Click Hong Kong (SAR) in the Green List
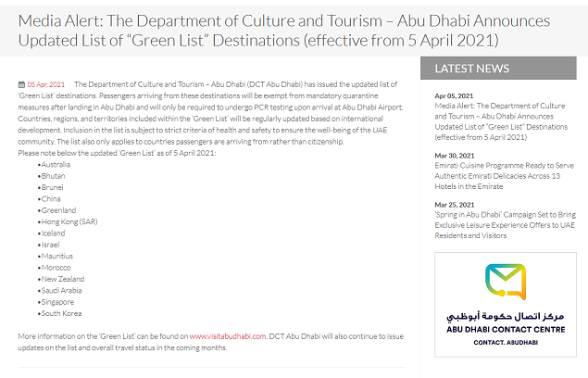 69,221
